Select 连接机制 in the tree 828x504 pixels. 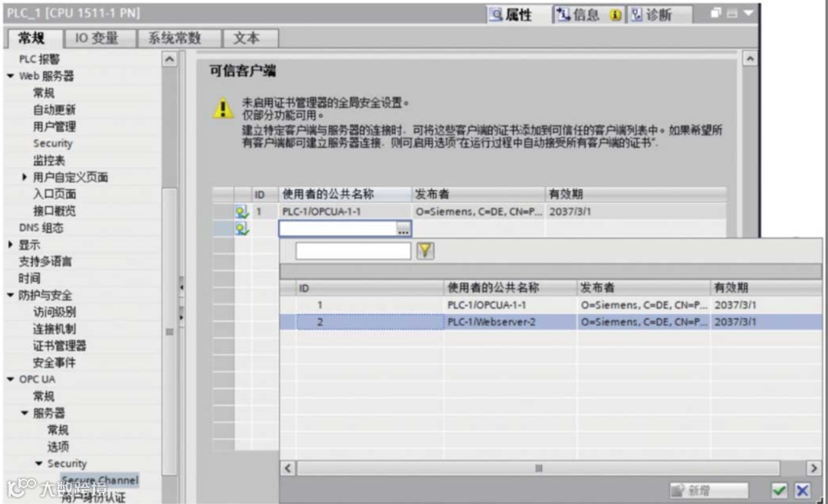[x=54, y=329]
